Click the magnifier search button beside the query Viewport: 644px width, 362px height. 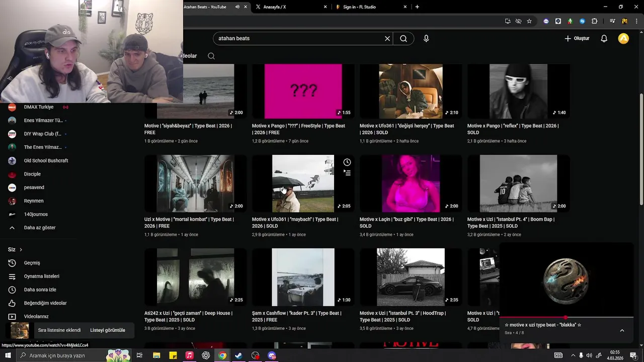tap(404, 38)
